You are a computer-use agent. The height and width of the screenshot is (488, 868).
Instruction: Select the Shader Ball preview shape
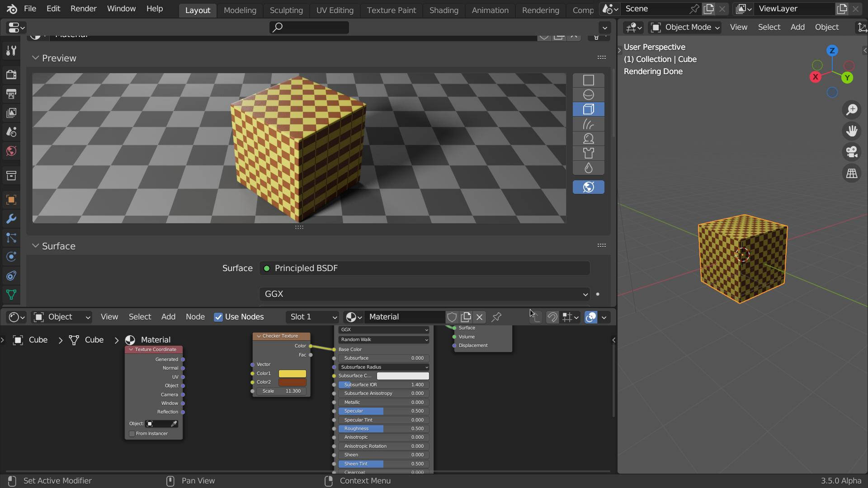point(588,139)
